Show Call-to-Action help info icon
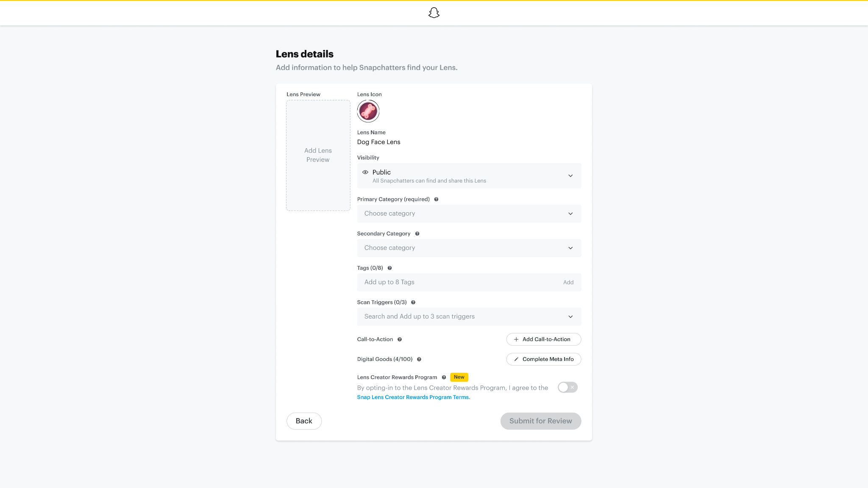This screenshot has width=868, height=488. coord(400,339)
